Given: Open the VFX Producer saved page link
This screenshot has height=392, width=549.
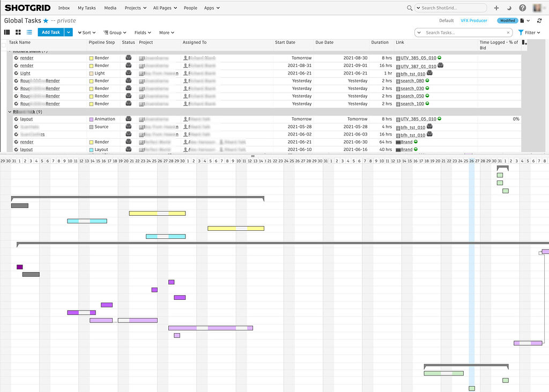Looking at the screenshot, I should tap(474, 20).
